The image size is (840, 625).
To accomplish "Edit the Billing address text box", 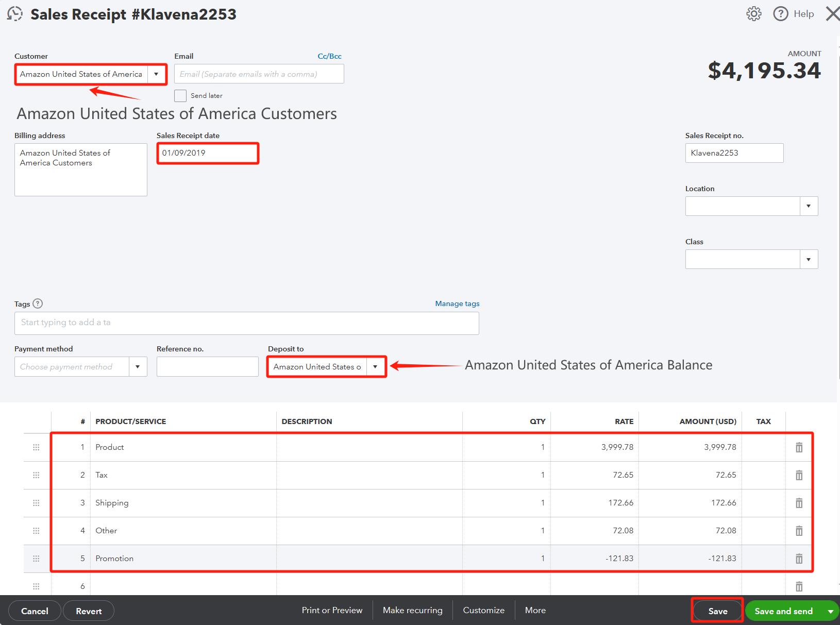I will coord(81,170).
